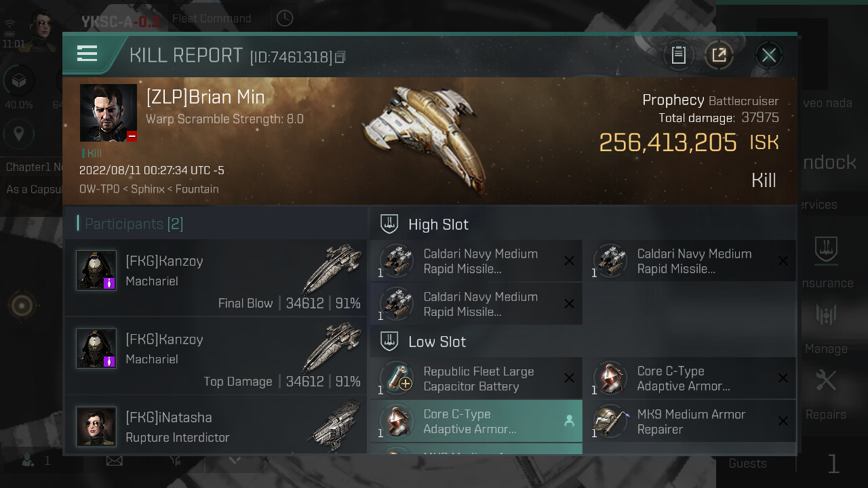Click the Low Slot shield icon
The image size is (868, 488).
click(389, 341)
